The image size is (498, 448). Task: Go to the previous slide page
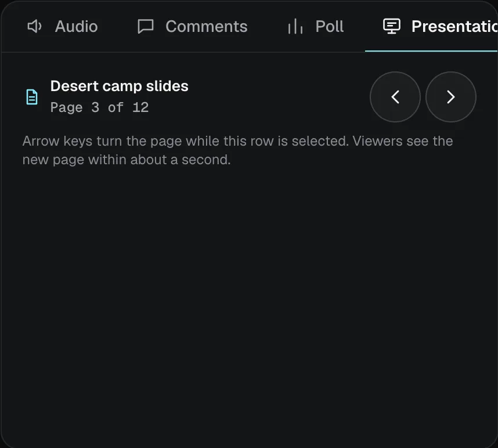(x=395, y=97)
